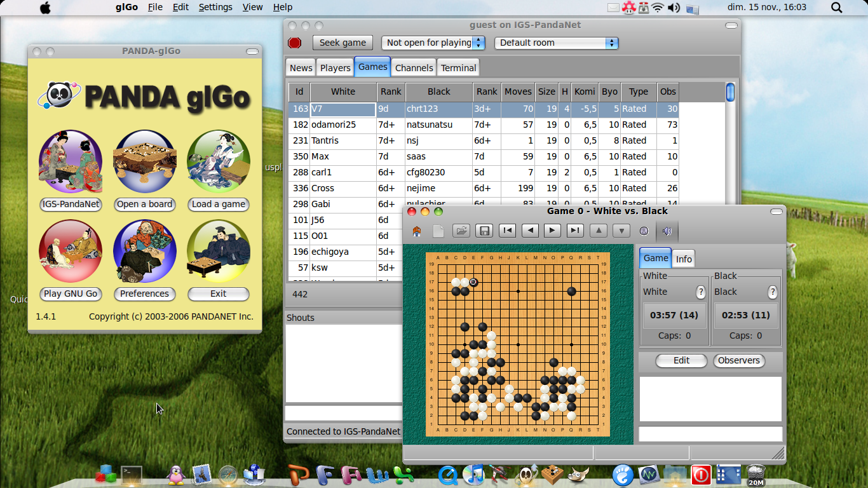Switch to the Terminal tab

coord(458,67)
